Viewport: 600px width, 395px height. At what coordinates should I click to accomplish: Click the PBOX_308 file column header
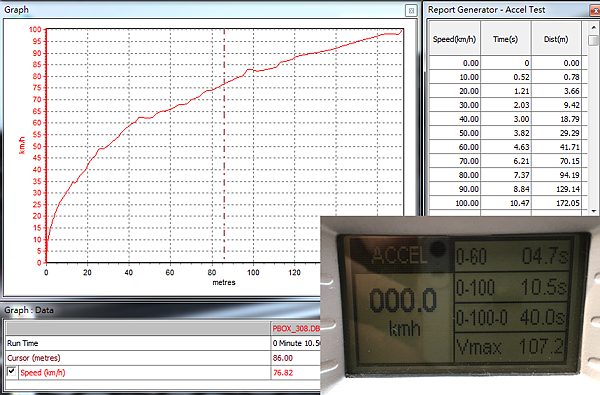pyautogui.click(x=296, y=328)
